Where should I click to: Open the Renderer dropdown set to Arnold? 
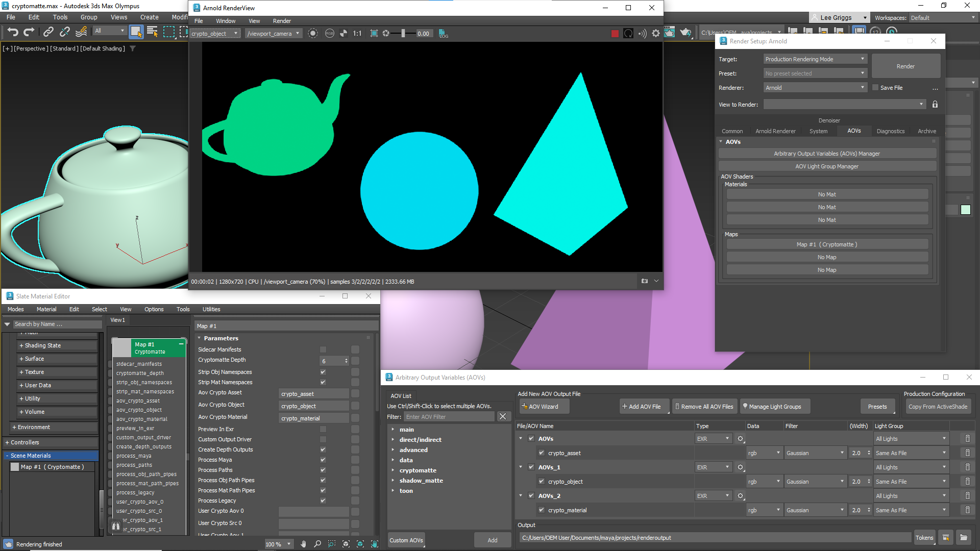click(x=815, y=88)
